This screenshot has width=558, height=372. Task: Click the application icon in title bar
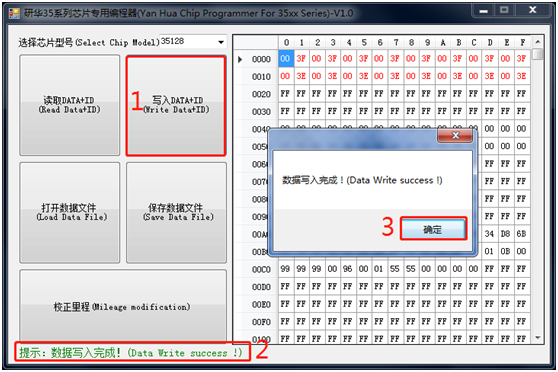tap(14, 14)
